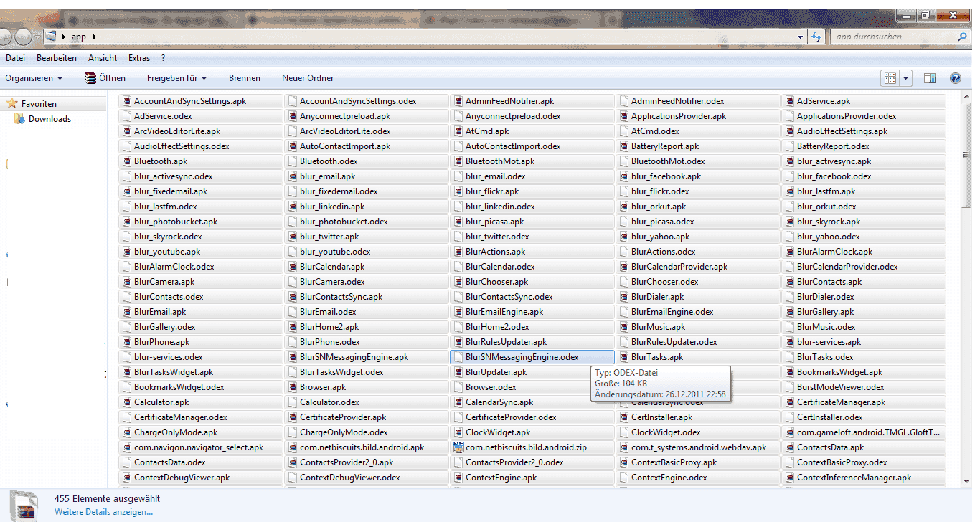Select BlurSNMessagingEngine.odex file

click(x=532, y=357)
